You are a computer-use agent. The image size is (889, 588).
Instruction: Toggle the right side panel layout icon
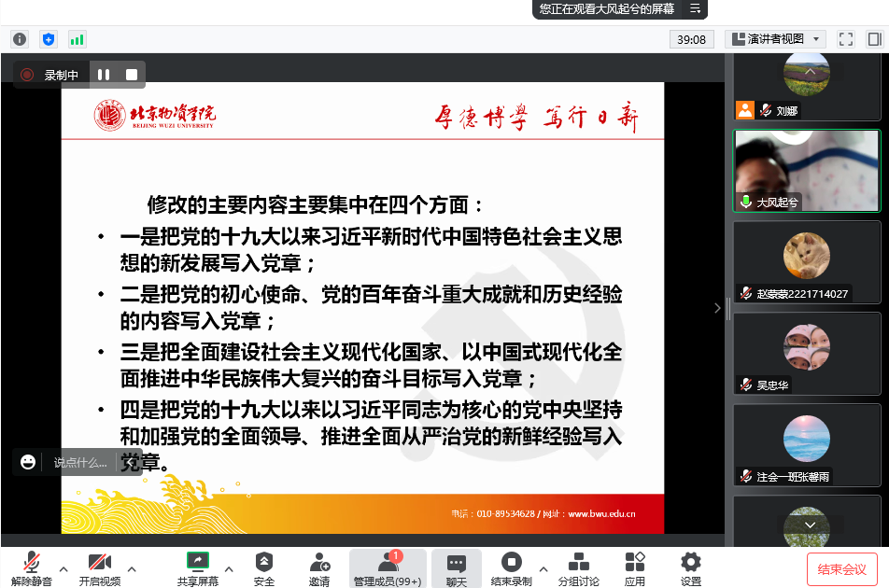(x=874, y=39)
